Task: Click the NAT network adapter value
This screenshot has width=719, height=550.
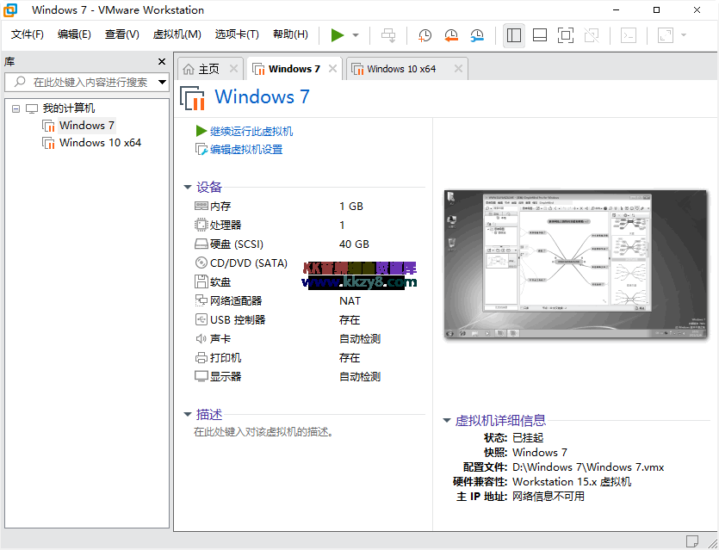Action: tap(350, 301)
